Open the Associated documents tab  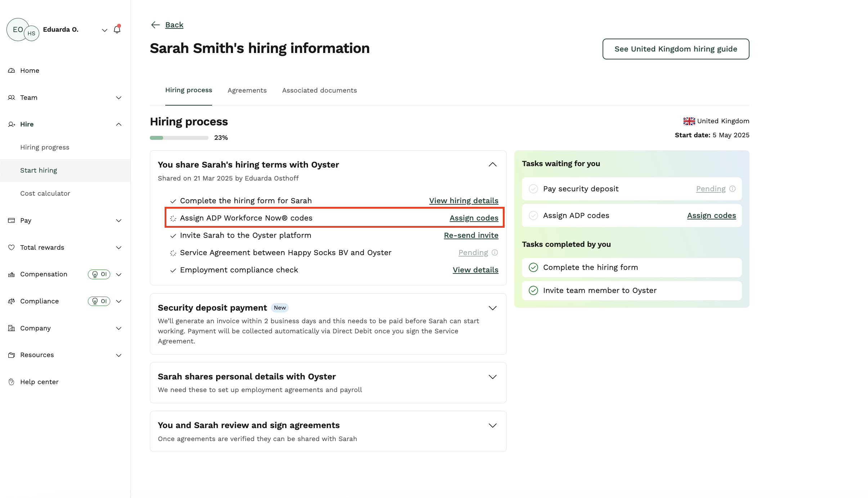coord(319,90)
